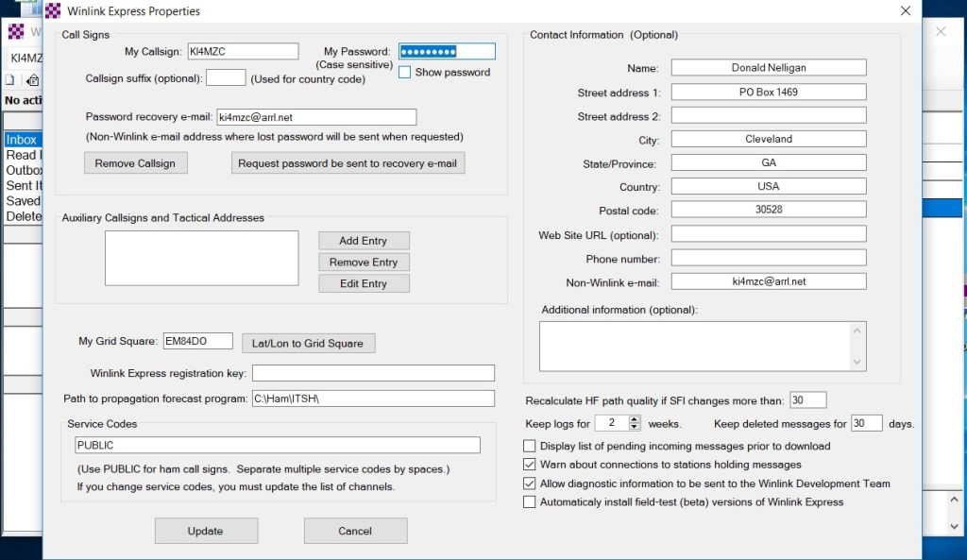Open the Sent Items folder
Viewport: 967px width, 560px height.
point(23,185)
